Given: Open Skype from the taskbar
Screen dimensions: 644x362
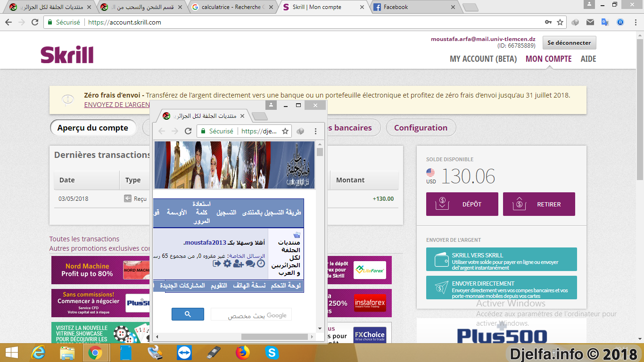Looking at the screenshot, I should coord(272,353).
